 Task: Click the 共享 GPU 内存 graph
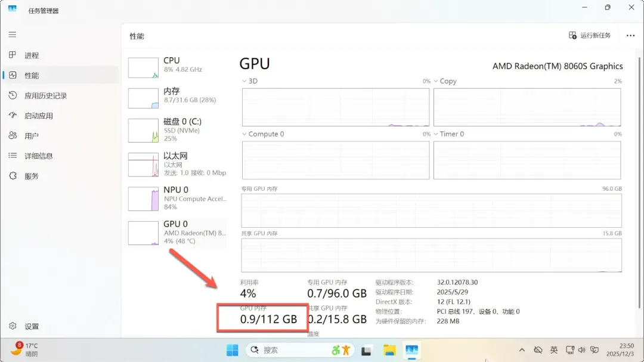[431, 255]
